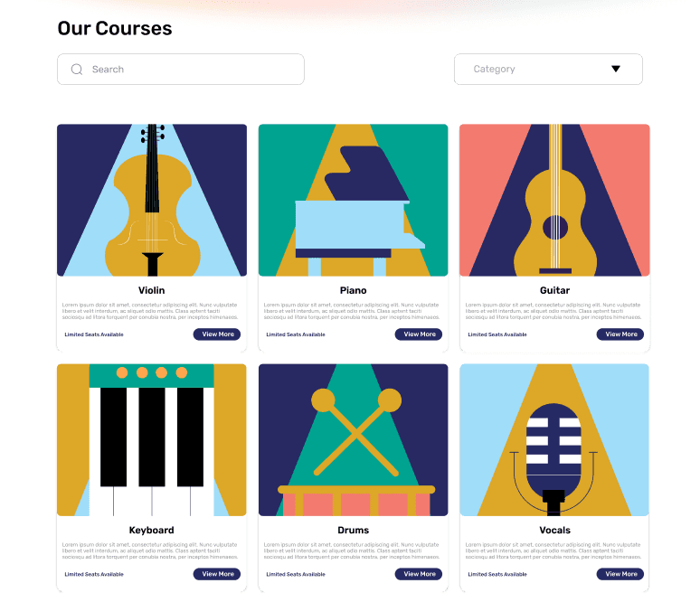Expand Category using the black arrow
Image resolution: width=700 pixels, height=602 pixels.
[616, 69]
